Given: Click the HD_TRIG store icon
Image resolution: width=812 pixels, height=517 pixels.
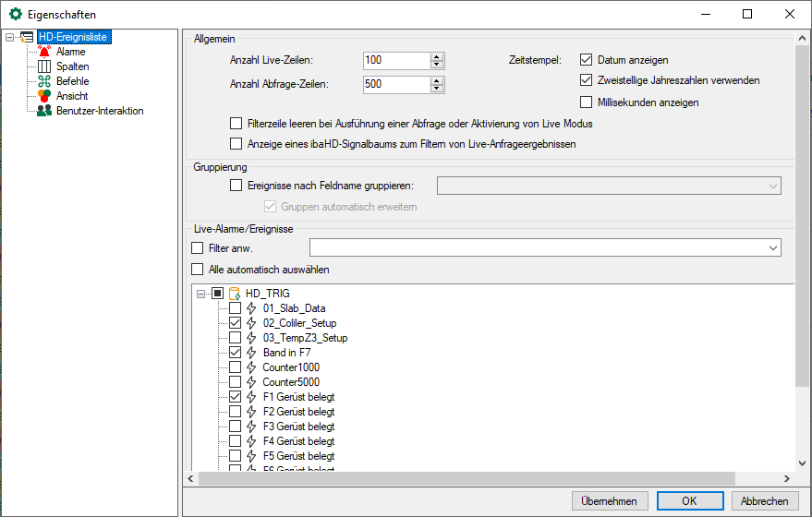Looking at the screenshot, I should click(x=235, y=294).
